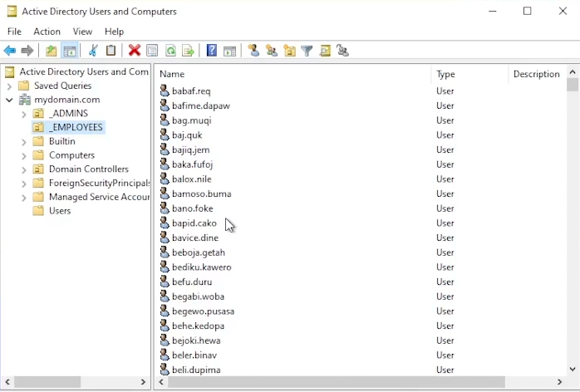
Task: Select user balox.nile
Action: [x=192, y=179]
